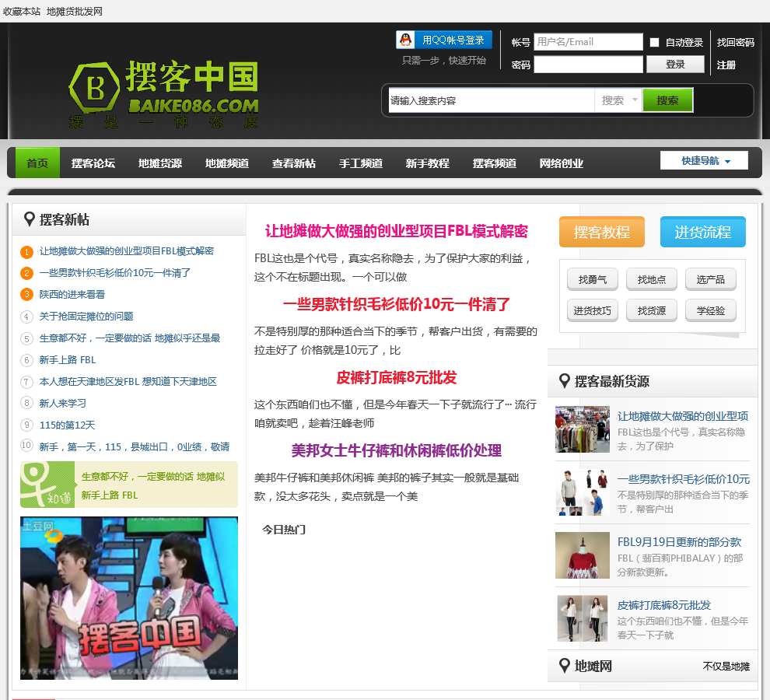The height and width of the screenshot is (700, 770).
Task: Open post 本人想在天津地区发FBL
Action: (x=128, y=381)
